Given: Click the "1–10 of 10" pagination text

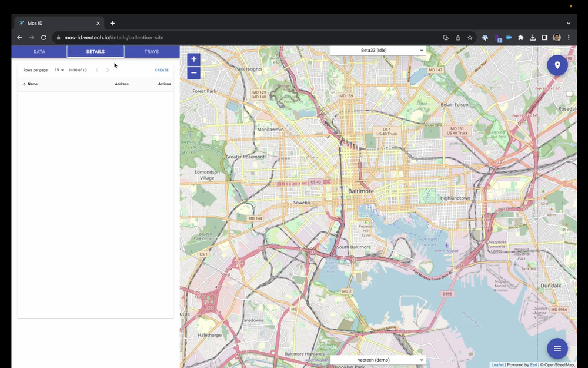Looking at the screenshot, I should (x=78, y=70).
